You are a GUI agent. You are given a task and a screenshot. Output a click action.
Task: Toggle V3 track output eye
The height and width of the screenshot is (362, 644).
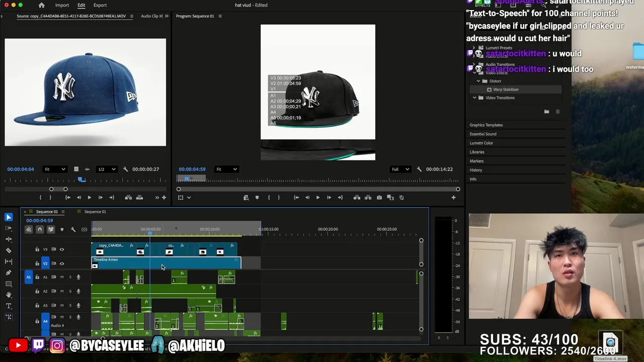point(62,249)
